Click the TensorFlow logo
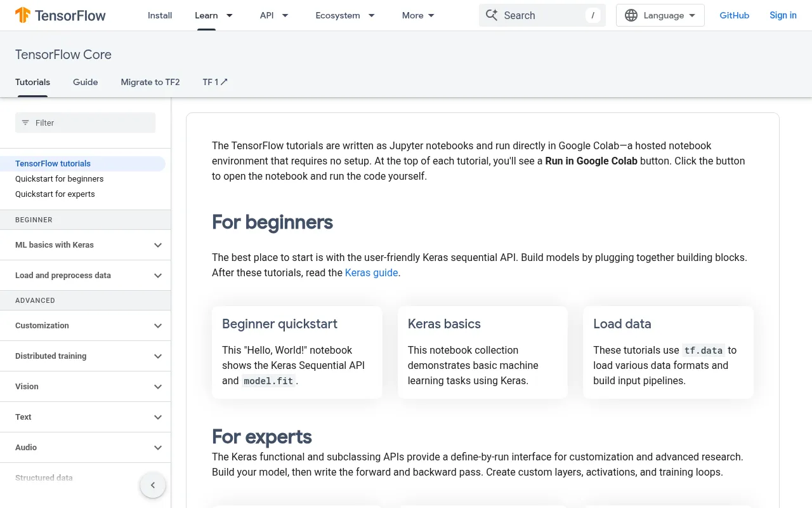Viewport: 812px width, 508px height. tap(60, 15)
